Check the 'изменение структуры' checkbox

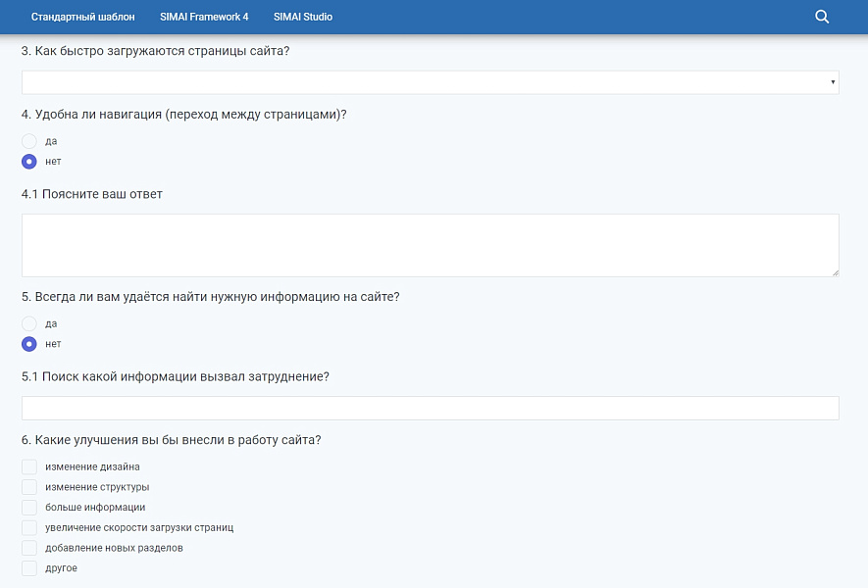pos(29,487)
